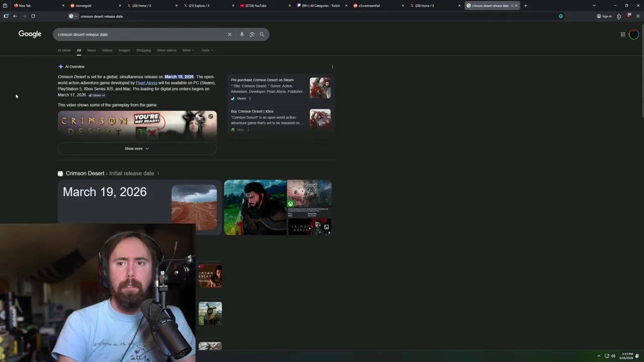Click the Google search input field
The height and width of the screenshot is (362, 644).
(x=141, y=35)
